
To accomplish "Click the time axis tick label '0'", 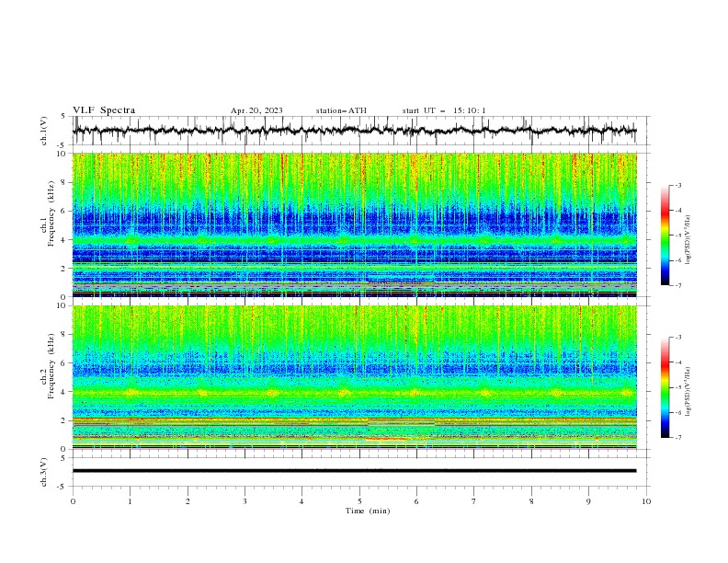I will point(73,501).
